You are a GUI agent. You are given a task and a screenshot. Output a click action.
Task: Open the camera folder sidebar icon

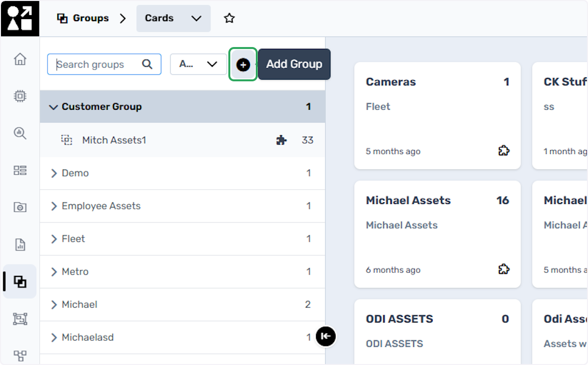[x=20, y=207]
